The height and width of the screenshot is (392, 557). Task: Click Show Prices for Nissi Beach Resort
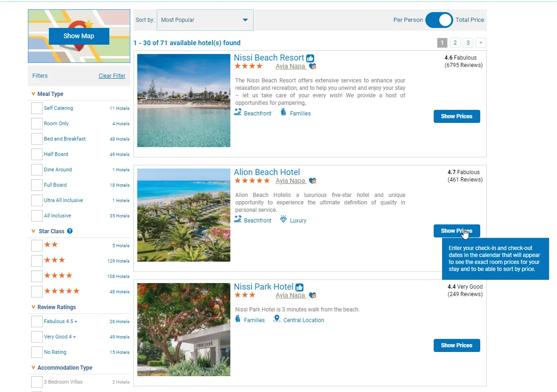tap(456, 116)
